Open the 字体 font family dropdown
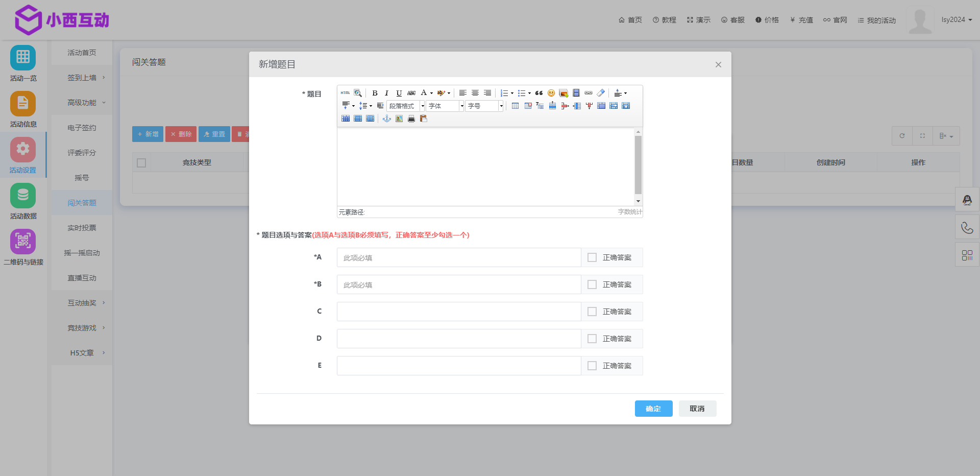Screen dimensions: 980x476 [x=446, y=106]
